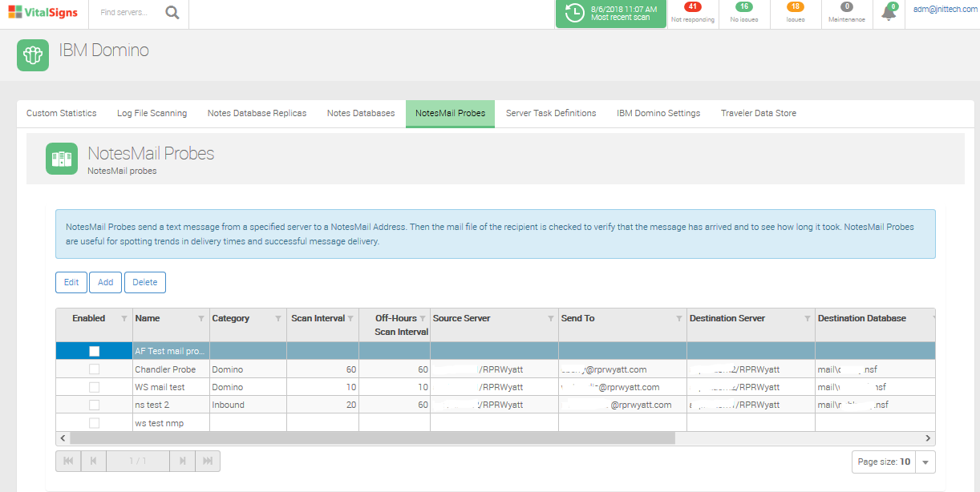Sort by the Destination Database header
980x492 pixels.
pyautogui.click(x=862, y=318)
